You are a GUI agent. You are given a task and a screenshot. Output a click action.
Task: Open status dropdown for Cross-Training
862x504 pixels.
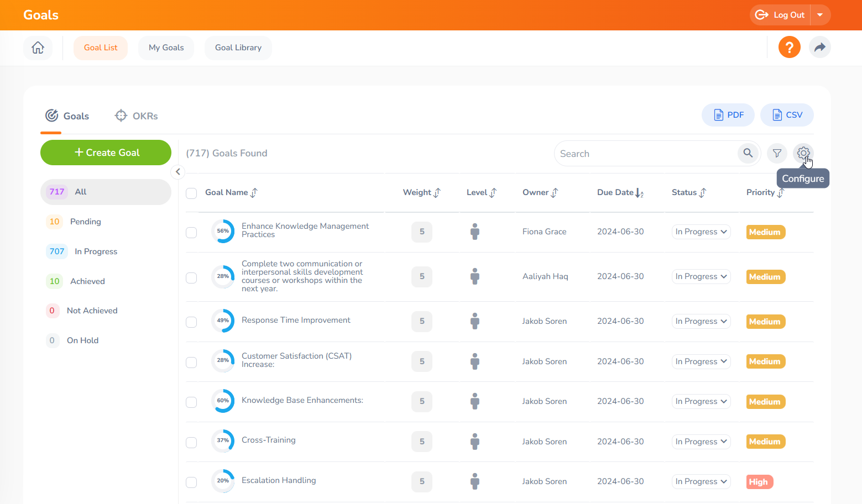point(701,442)
